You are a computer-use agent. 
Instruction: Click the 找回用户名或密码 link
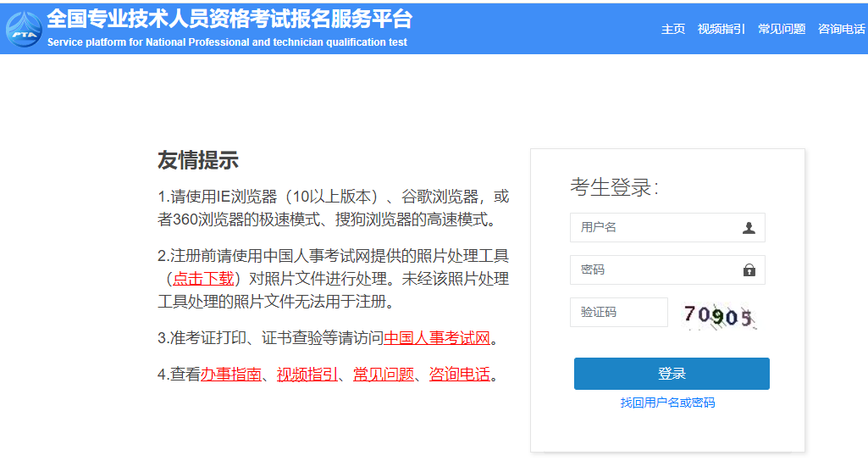pos(667,403)
